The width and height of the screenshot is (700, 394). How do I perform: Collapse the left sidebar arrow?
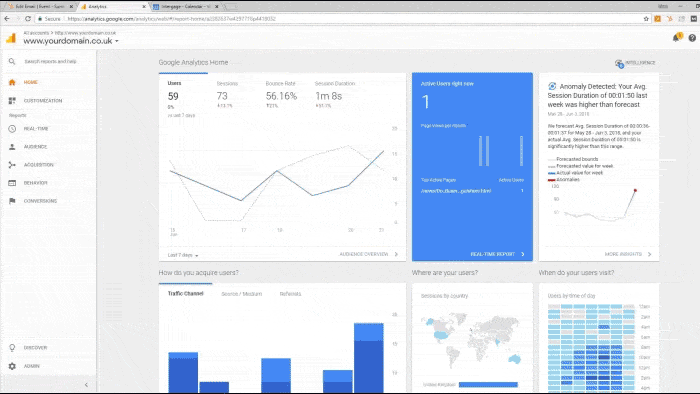(x=86, y=385)
